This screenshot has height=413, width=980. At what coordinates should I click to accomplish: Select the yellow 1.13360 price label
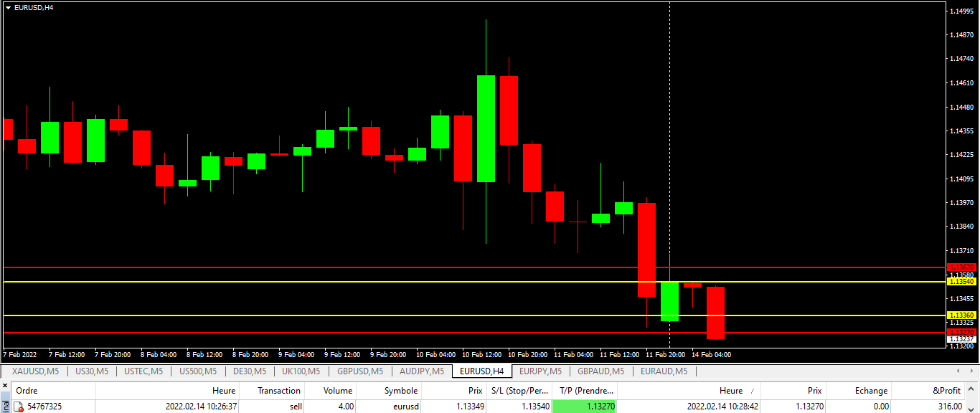(x=962, y=315)
